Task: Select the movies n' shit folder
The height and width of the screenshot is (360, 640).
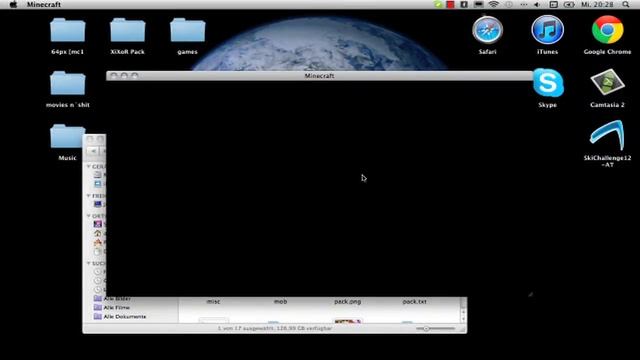Action: [67, 83]
